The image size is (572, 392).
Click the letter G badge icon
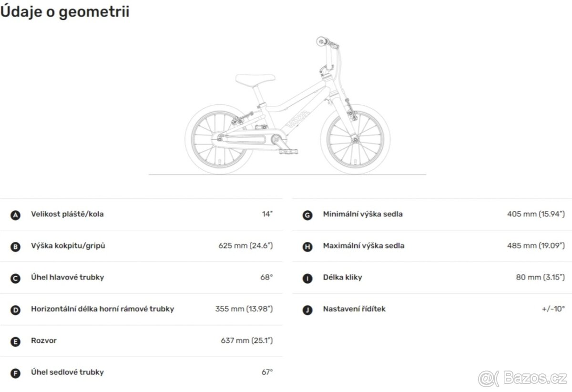click(x=307, y=215)
